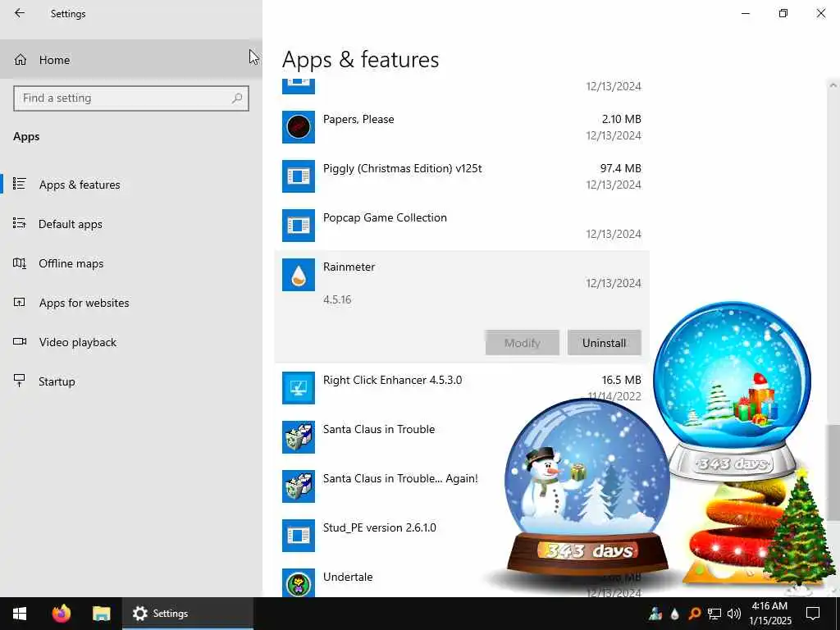Select Santa Claus in Trouble text
The height and width of the screenshot is (630, 840).
click(379, 429)
